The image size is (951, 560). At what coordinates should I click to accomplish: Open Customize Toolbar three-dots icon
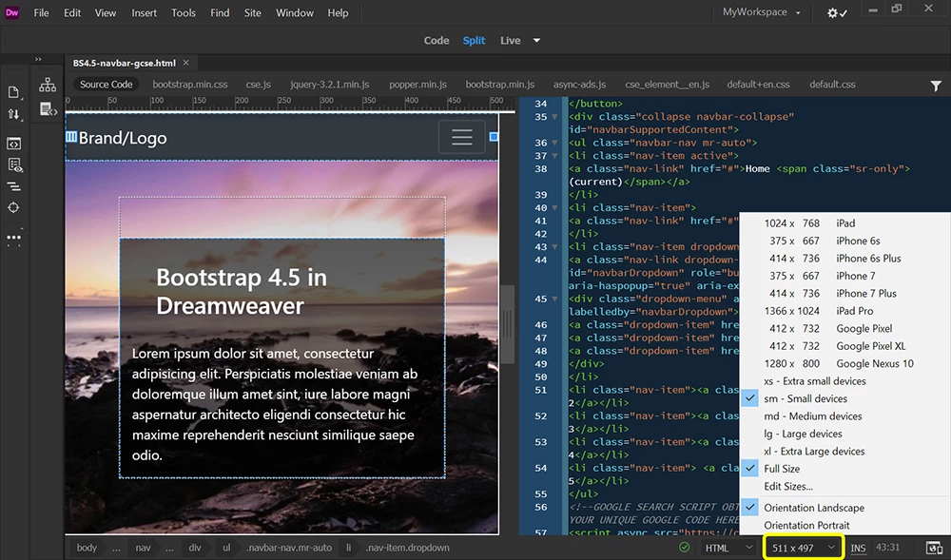click(x=13, y=238)
